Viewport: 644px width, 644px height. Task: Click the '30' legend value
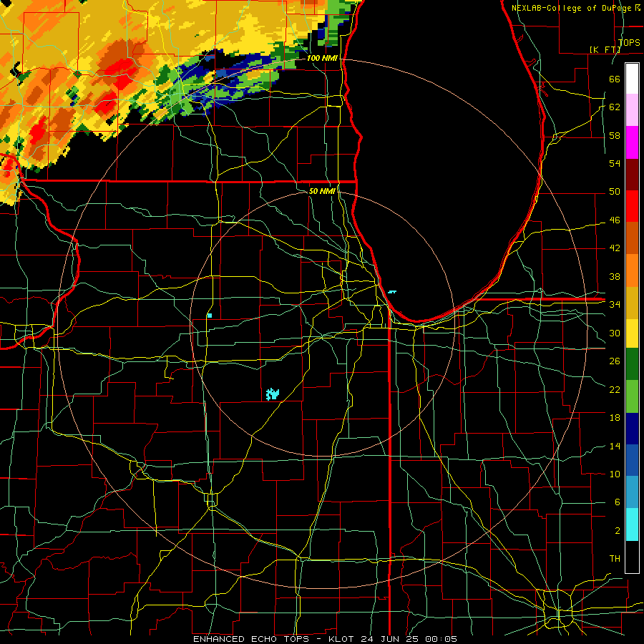click(x=615, y=333)
